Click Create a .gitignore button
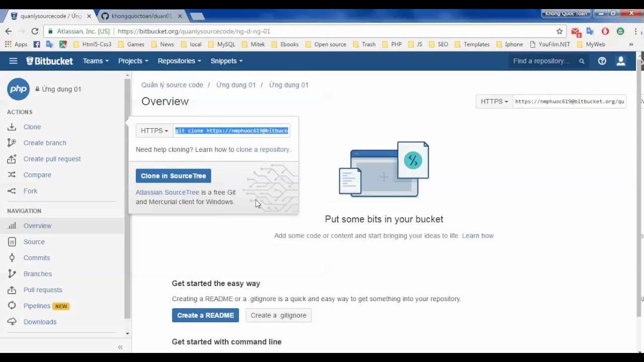The image size is (644, 362). (x=278, y=315)
